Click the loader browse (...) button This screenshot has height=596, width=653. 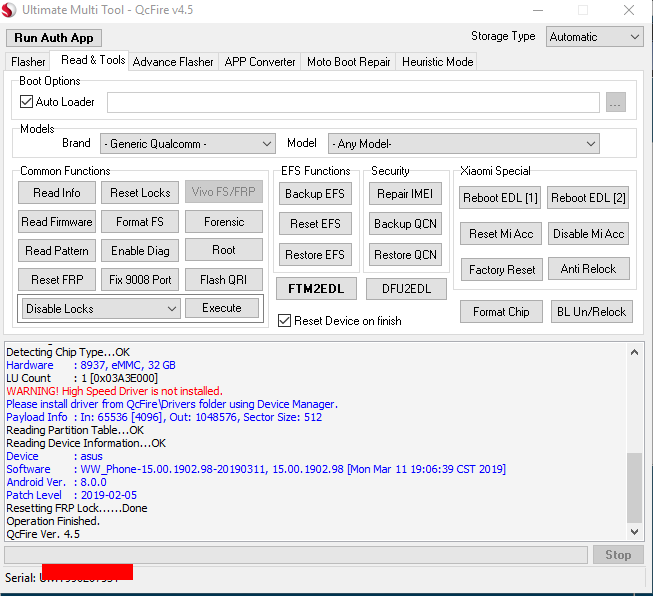[616, 102]
